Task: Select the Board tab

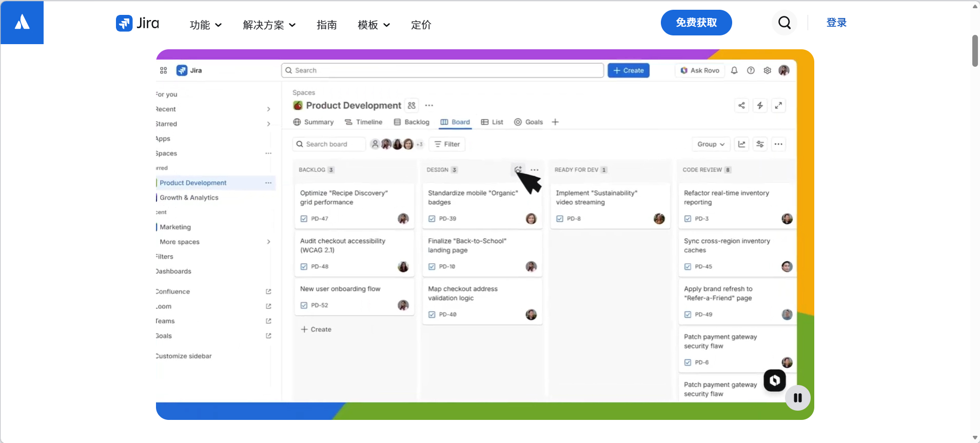Action: [x=456, y=122]
